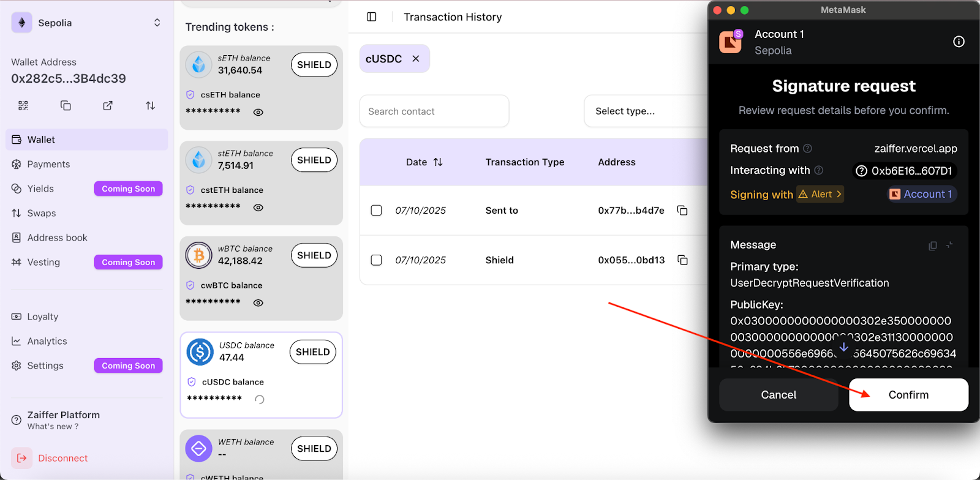Click the cUSDC balance card
Viewport: 980px width, 480px height.
click(x=261, y=375)
